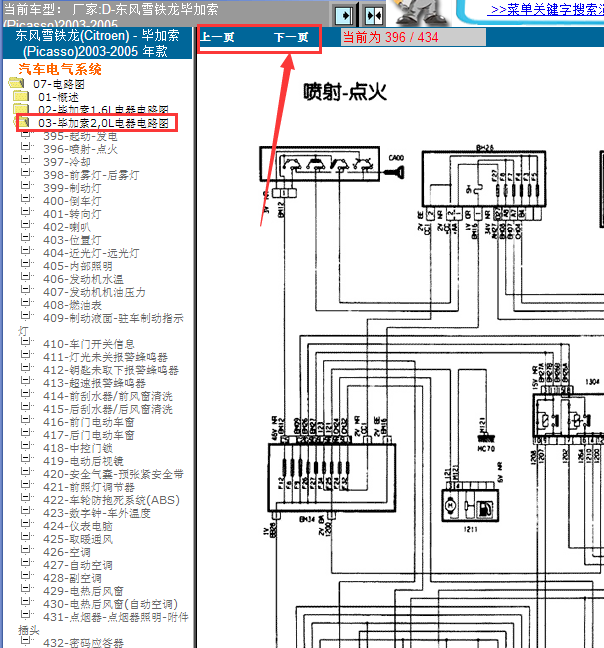This screenshot has width=604, height=648.
Task: Open page 398-前雾灯-后雾灯
Action: (91, 175)
